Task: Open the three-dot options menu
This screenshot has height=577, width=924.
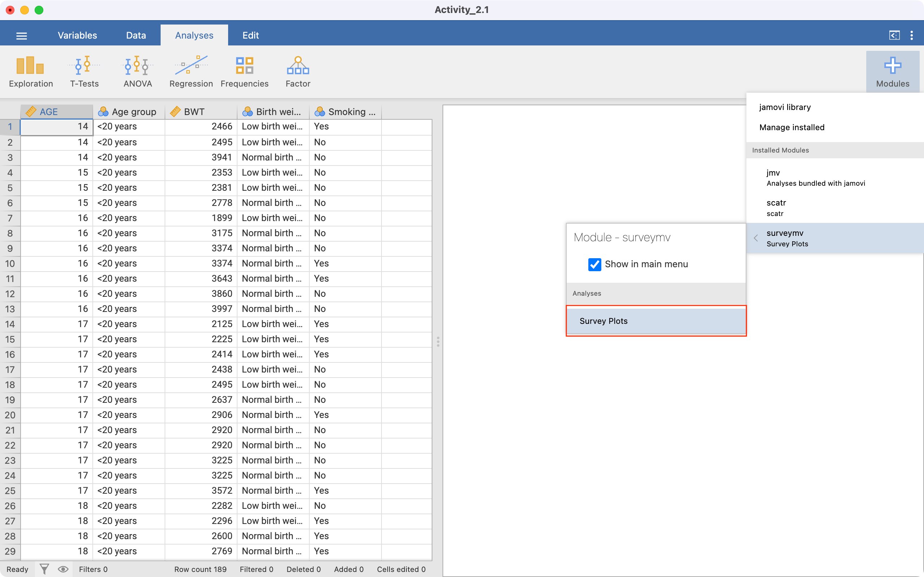Action: [x=912, y=35]
